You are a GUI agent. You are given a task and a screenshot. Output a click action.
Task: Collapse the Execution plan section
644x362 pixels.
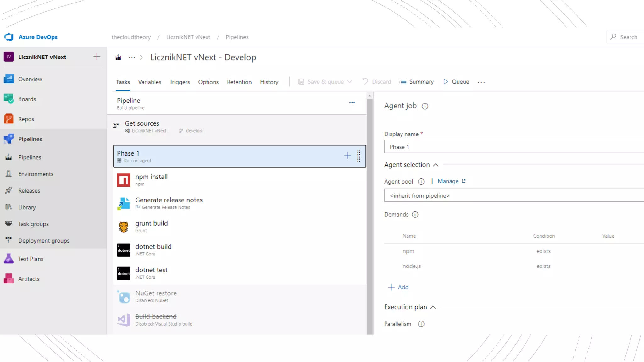(433, 307)
